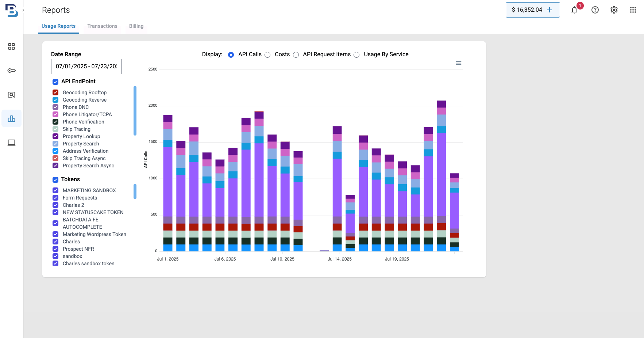Open the help question mark icon
644x338 pixels.
click(595, 10)
